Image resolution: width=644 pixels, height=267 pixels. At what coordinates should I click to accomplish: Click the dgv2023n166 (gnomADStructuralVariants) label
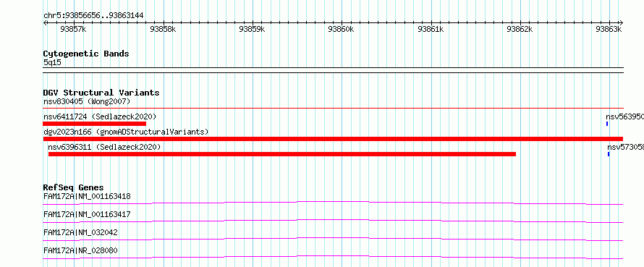pos(126,132)
